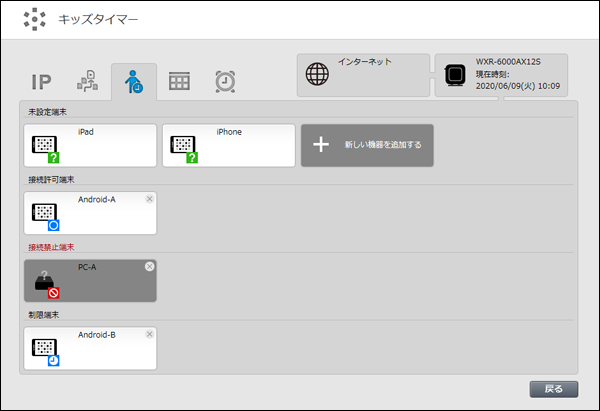Open the IP tab

coord(41,82)
